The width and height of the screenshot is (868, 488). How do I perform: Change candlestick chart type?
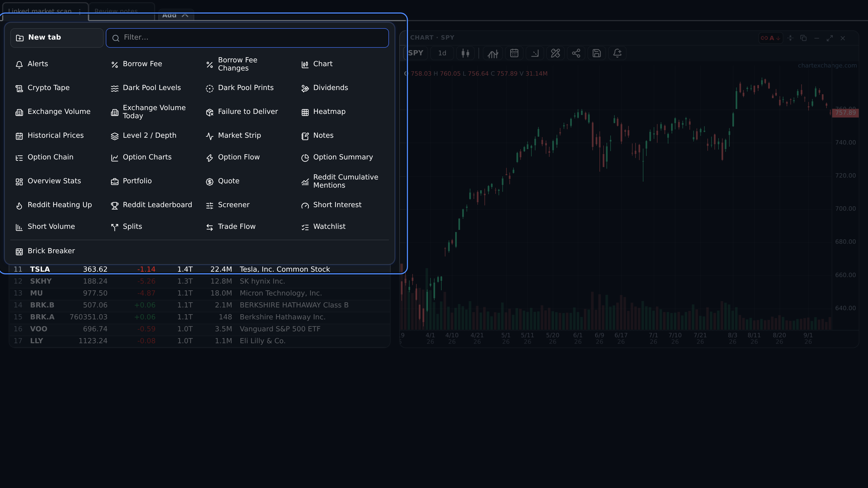tap(465, 53)
